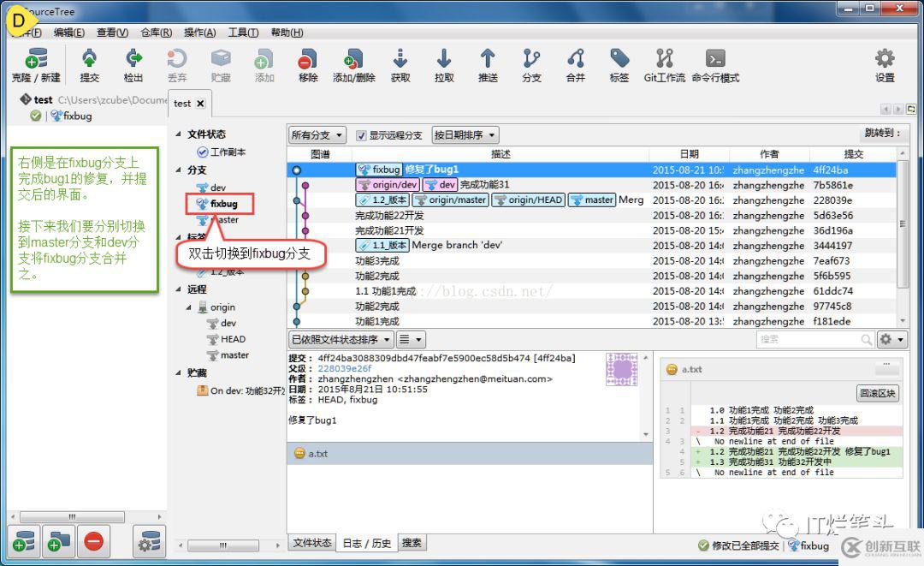Click the Branch (分支) toolbar icon
This screenshot has width=924, height=566.
click(531, 65)
